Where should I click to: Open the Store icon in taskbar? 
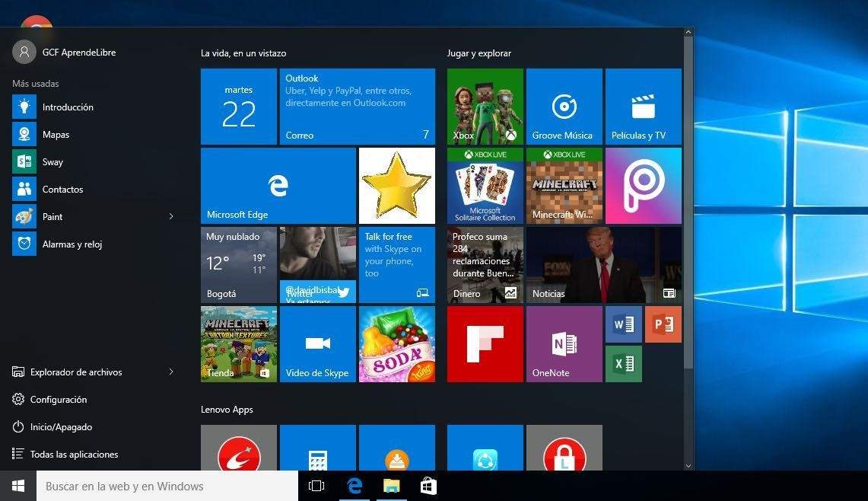(x=428, y=486)
